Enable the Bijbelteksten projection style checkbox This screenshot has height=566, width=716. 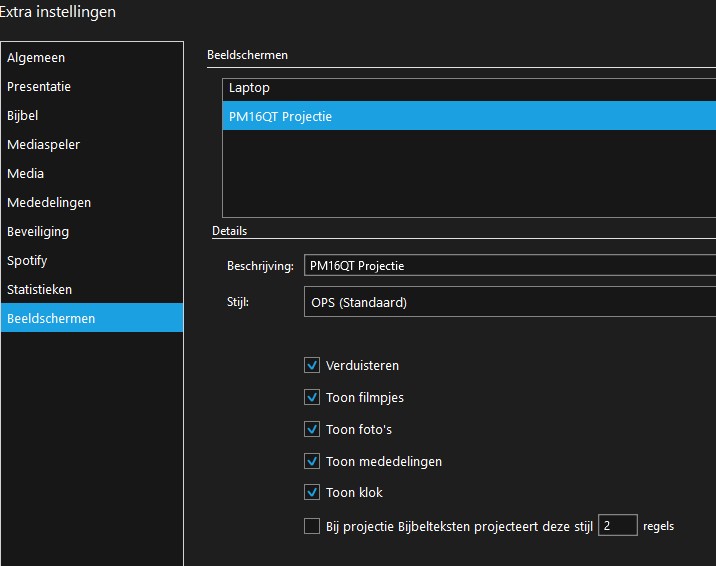click(x=312, y=526)
